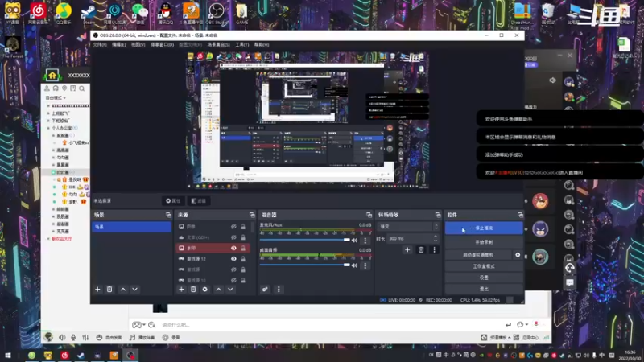
Task: Open the mode dropdown in YY channel window
Action: pyautogui.click(x=56, y=97)
